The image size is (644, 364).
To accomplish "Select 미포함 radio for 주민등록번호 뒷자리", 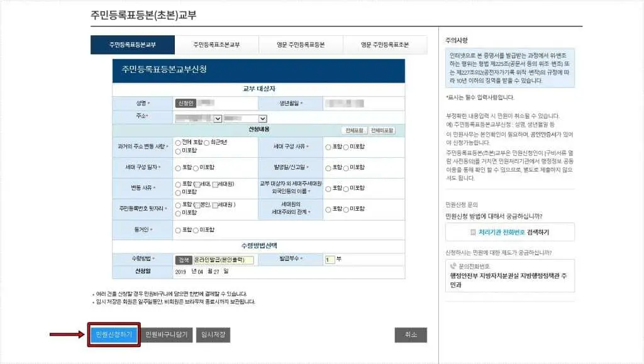I will (x=178, y=213).
